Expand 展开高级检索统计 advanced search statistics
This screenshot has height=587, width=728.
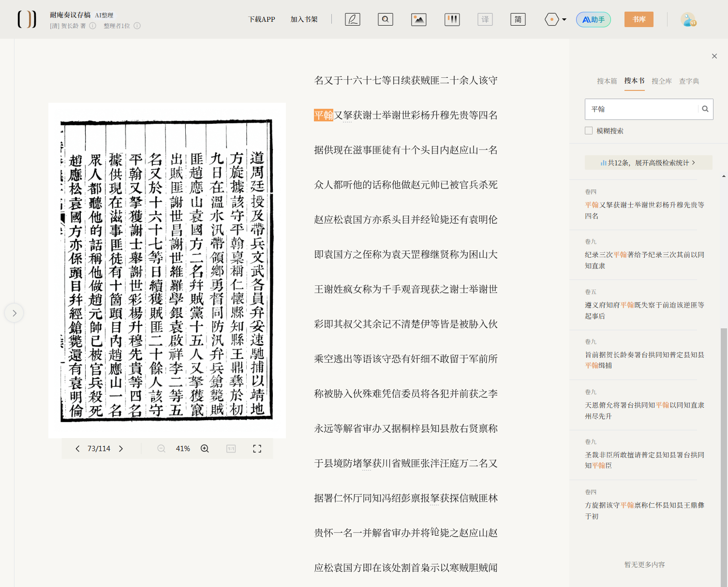point(648,162)
